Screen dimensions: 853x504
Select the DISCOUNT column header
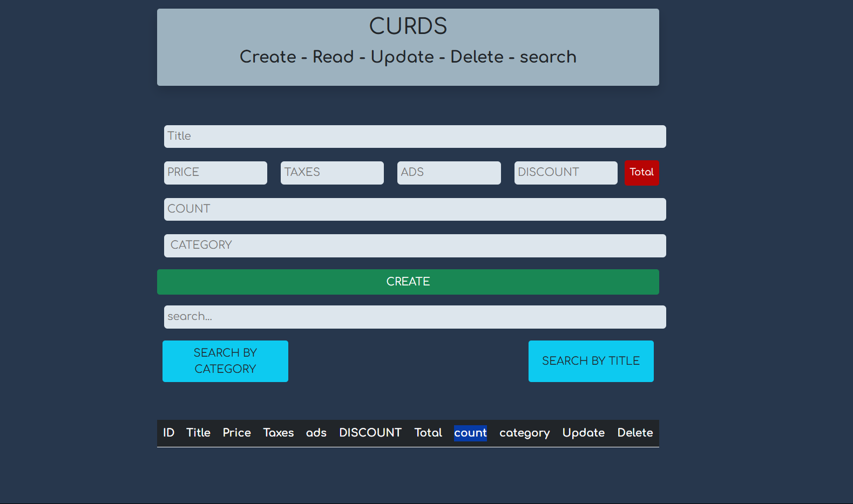pos(370,433)
